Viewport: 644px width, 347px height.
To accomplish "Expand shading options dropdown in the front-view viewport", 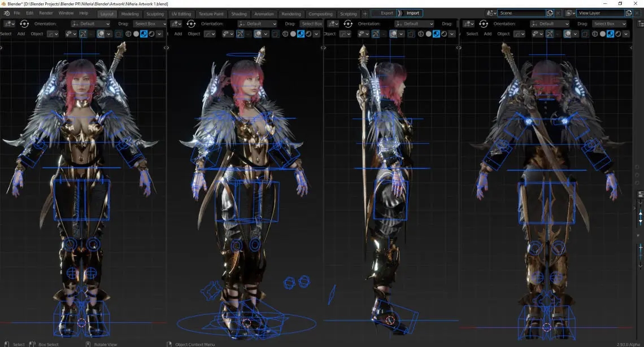I will (159, 34).
